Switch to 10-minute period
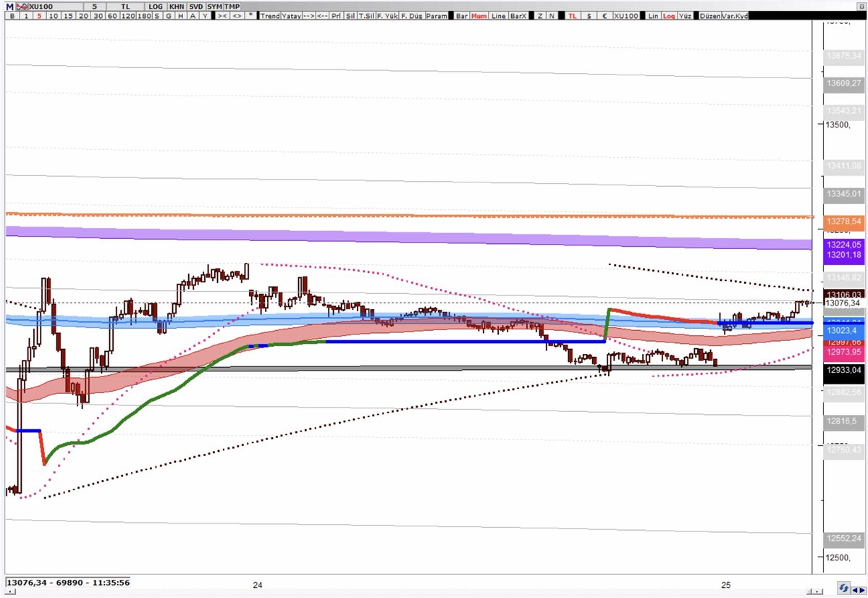The height and width of the screenshot is (598, 868). point(54,16)
